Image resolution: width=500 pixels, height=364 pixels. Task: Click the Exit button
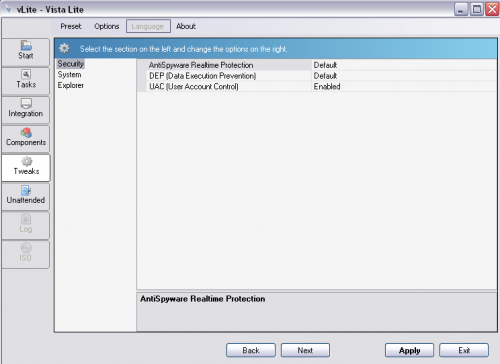(464, 350)
